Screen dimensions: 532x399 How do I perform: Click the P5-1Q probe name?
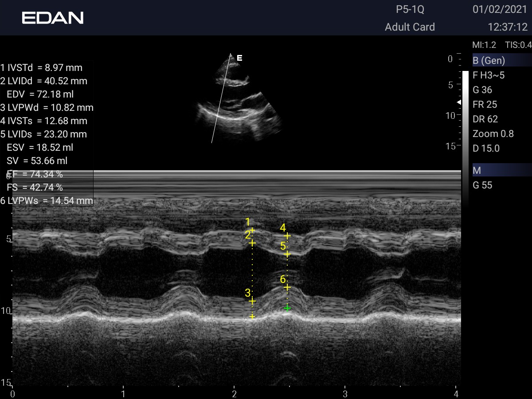[x=410, y=10]
